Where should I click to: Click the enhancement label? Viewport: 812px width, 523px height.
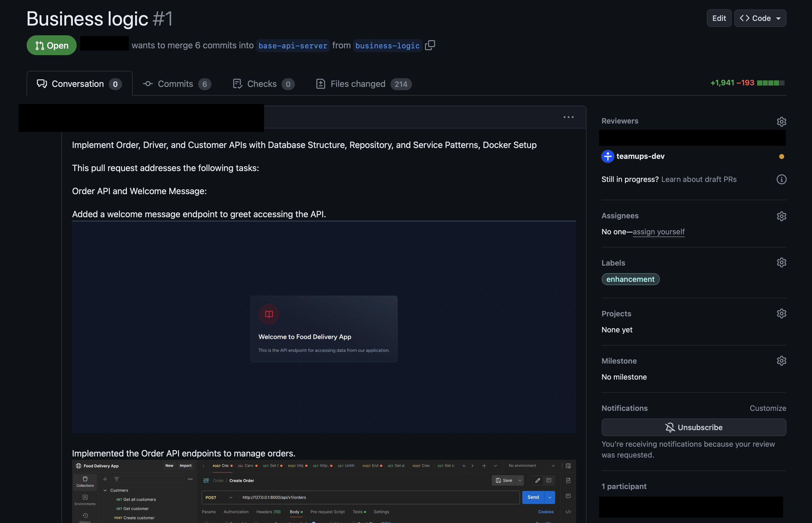point(630,279)
